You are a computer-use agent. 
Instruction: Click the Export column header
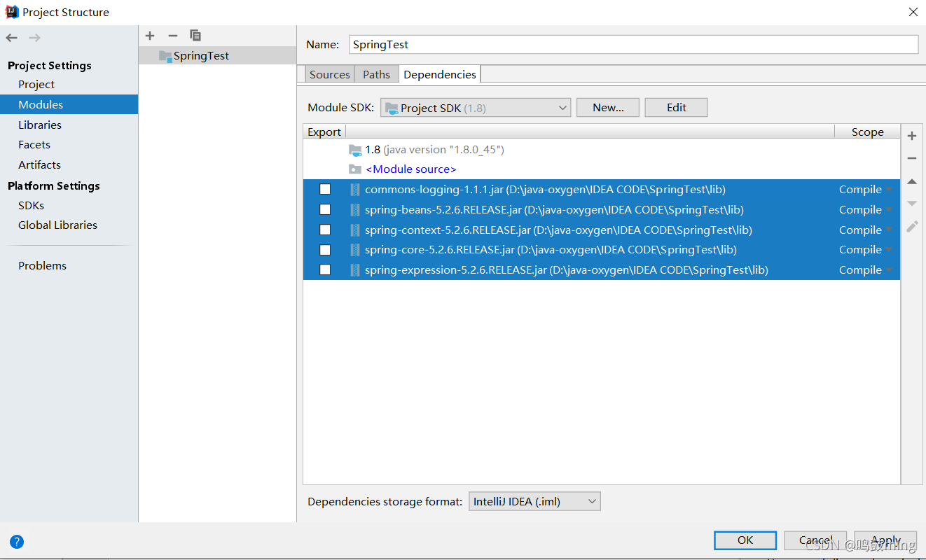(x=324, y=132)
